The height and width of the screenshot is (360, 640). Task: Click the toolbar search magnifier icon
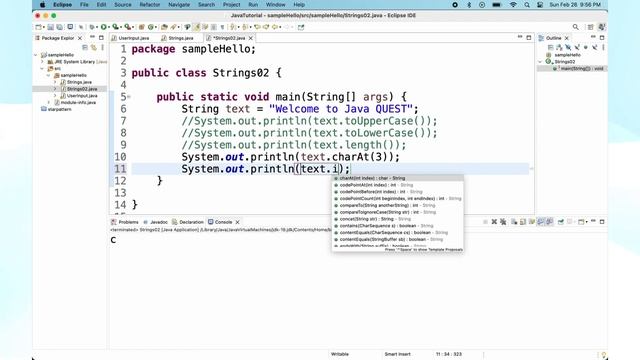point(576,27)
